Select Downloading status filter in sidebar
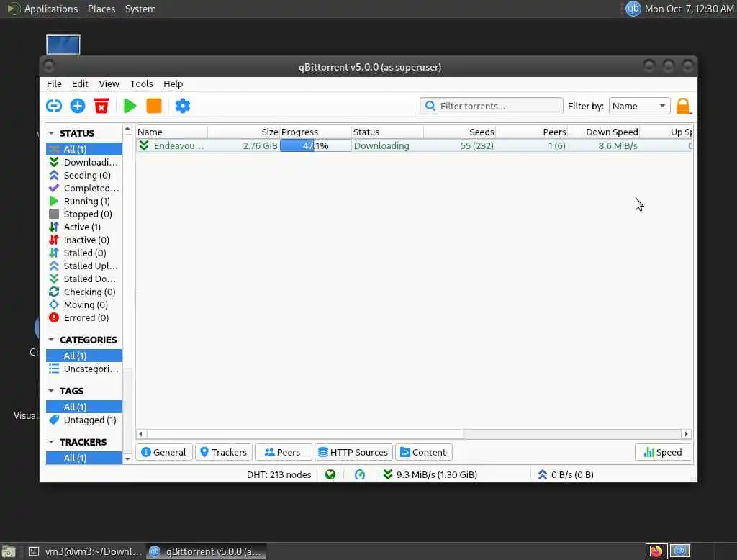This screenshot has height=560, width=737. [84, 162]
